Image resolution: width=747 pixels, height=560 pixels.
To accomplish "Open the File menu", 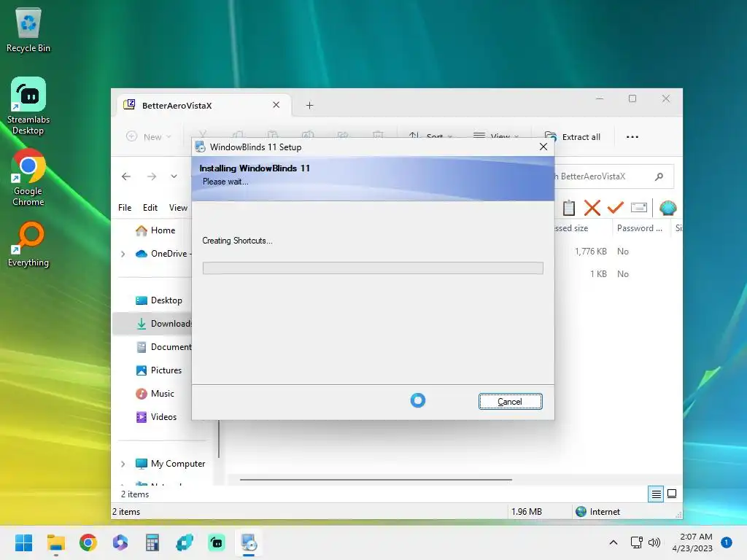I will tap(125, 208).
